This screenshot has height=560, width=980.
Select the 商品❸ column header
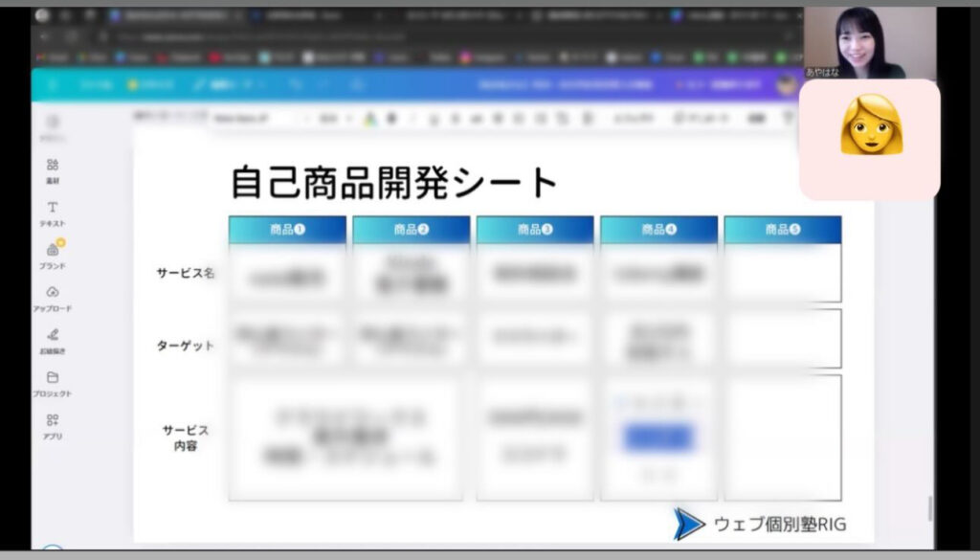tap(535, 230)
